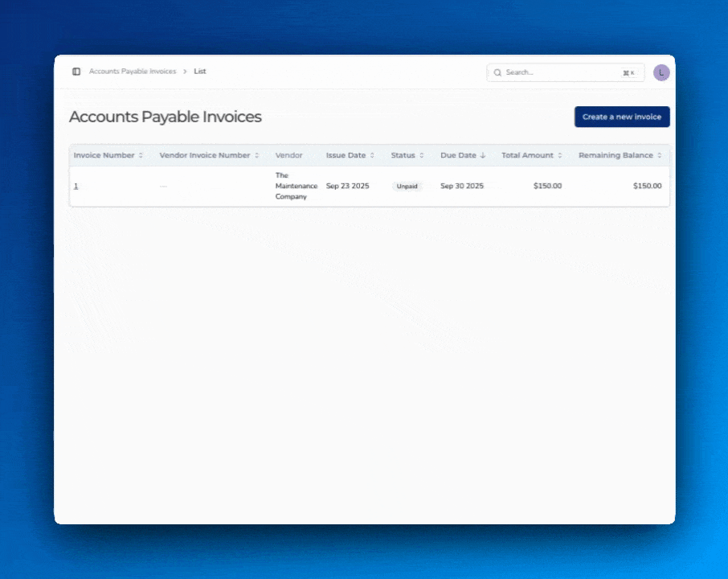This screenshot has height=579, width=728.
Task: Click the sort icon next to Issue Date
Action: (372, 155)
